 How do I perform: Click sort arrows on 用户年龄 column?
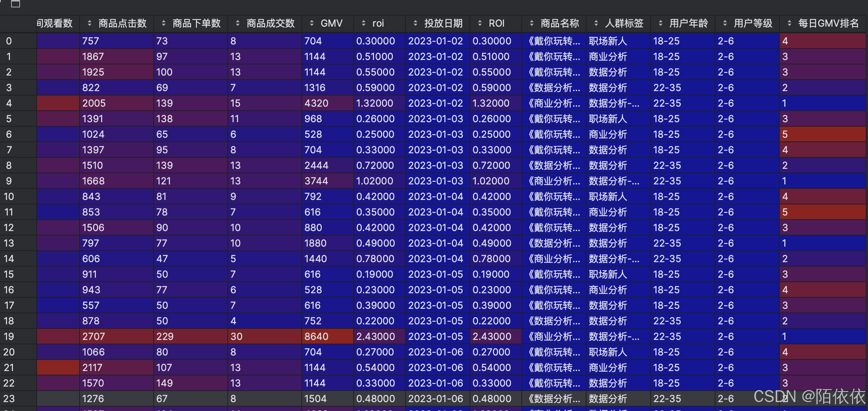[x=660, y=23]
